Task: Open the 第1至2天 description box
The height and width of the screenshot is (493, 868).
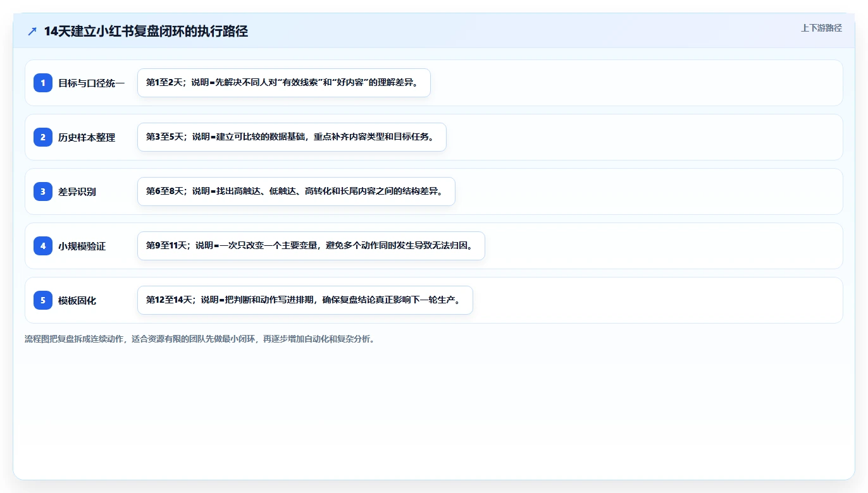Action: (284, 83)
